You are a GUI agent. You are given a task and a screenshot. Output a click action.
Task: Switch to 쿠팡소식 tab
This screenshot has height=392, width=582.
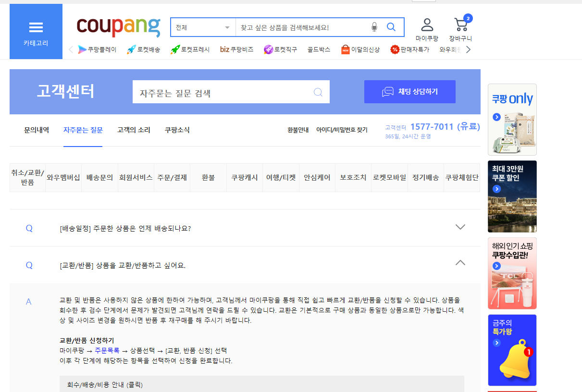177,130
